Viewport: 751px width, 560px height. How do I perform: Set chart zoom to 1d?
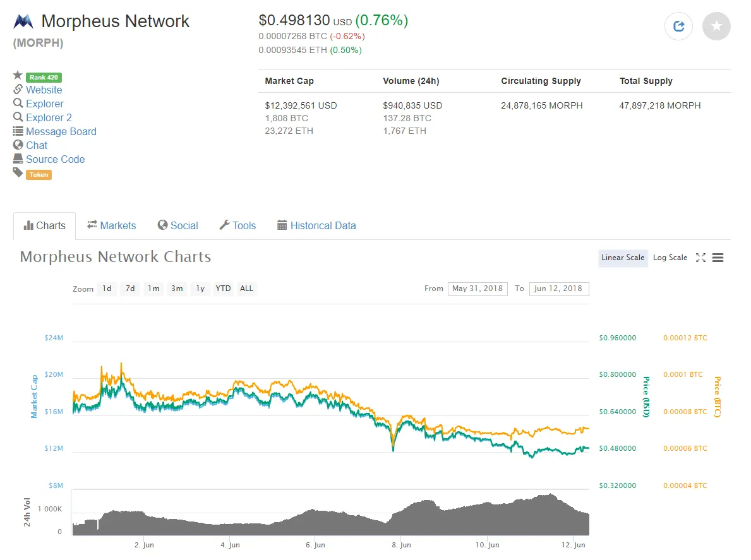(107, 289)
